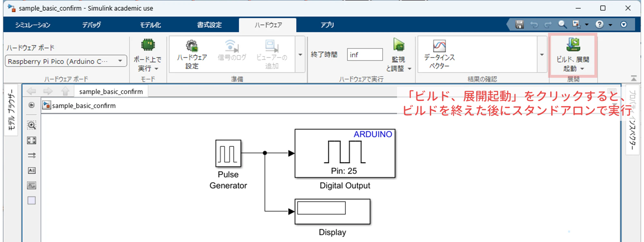Expand the 監視と調整 dropdown arrow
The image size is (644, 242).
410,69
